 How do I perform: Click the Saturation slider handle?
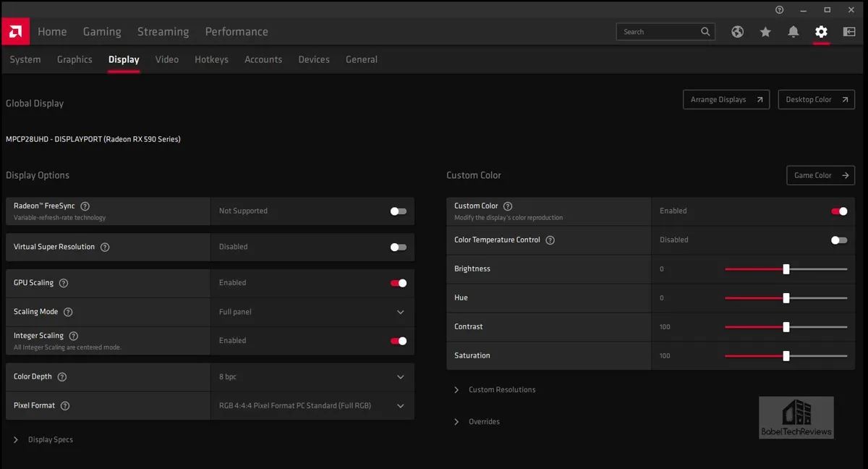tap(786, 356)
